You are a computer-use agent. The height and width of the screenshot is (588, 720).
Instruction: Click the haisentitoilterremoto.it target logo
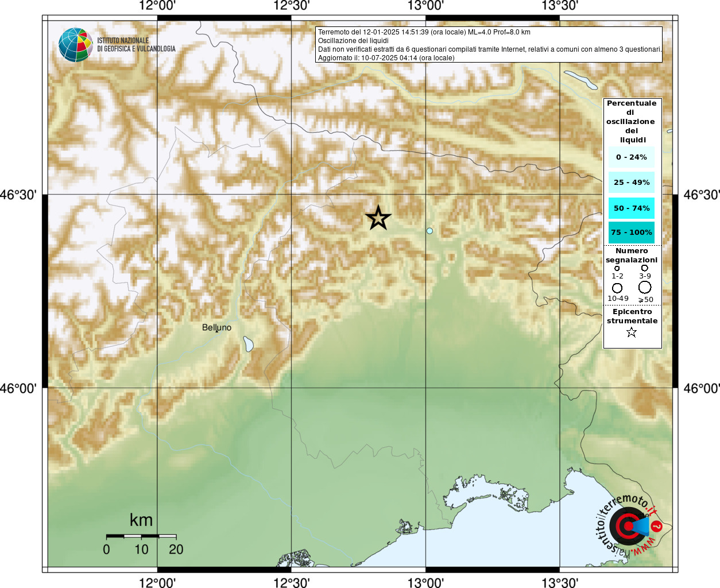(x=629, y=525)
